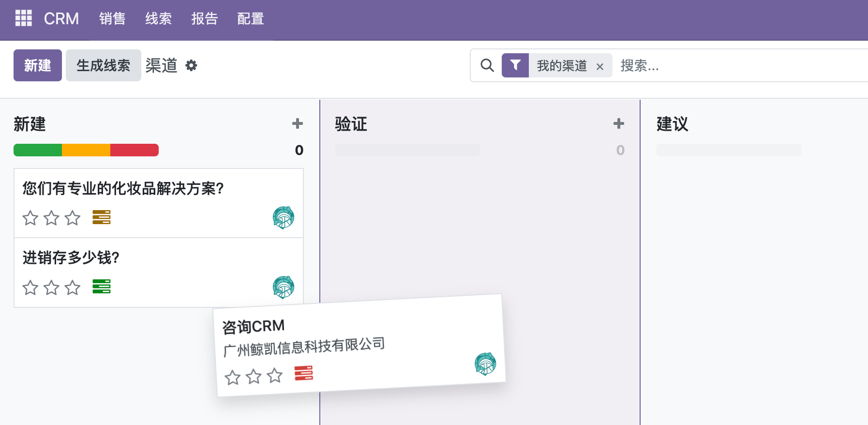Image resolution: width=868 pixels, height=425 pixels.
Task: Expand the 配置 menu
Action: pos(250,19)
